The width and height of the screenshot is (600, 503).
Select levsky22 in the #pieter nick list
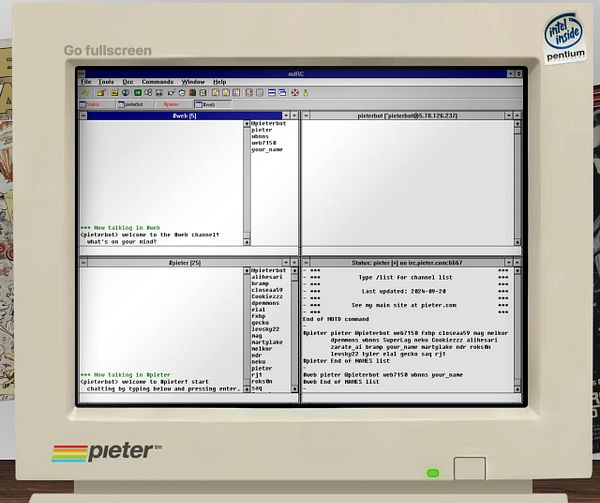[x=266, y=329]
